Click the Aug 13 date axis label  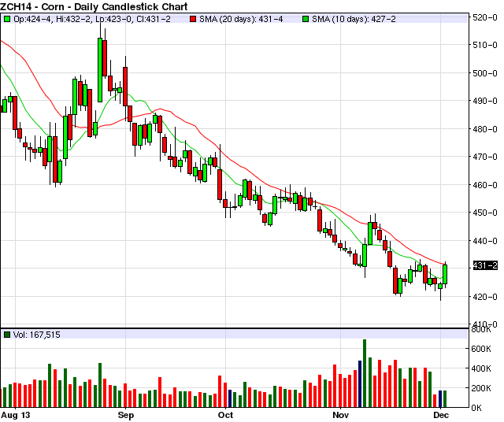(x=16, y=415)
